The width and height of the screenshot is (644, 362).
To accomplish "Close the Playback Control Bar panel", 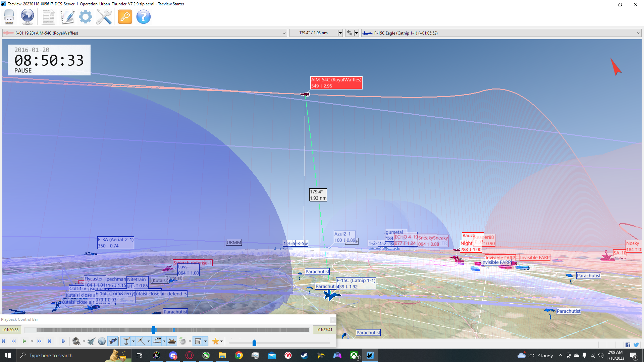I will (332, 319).
